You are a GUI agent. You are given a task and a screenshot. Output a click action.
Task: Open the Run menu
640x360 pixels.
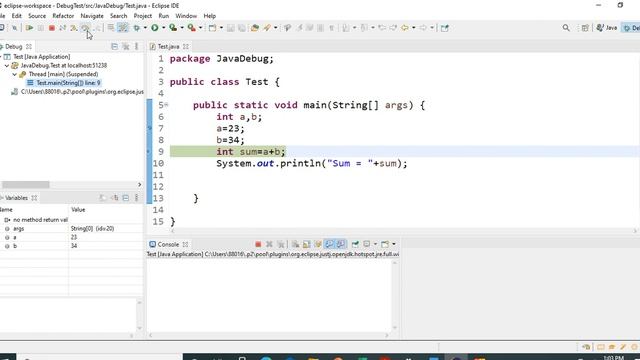(164, 16)
